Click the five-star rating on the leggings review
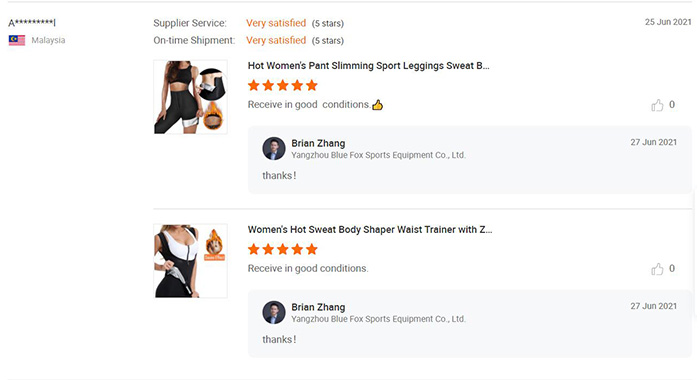 [x=283, y=85]
